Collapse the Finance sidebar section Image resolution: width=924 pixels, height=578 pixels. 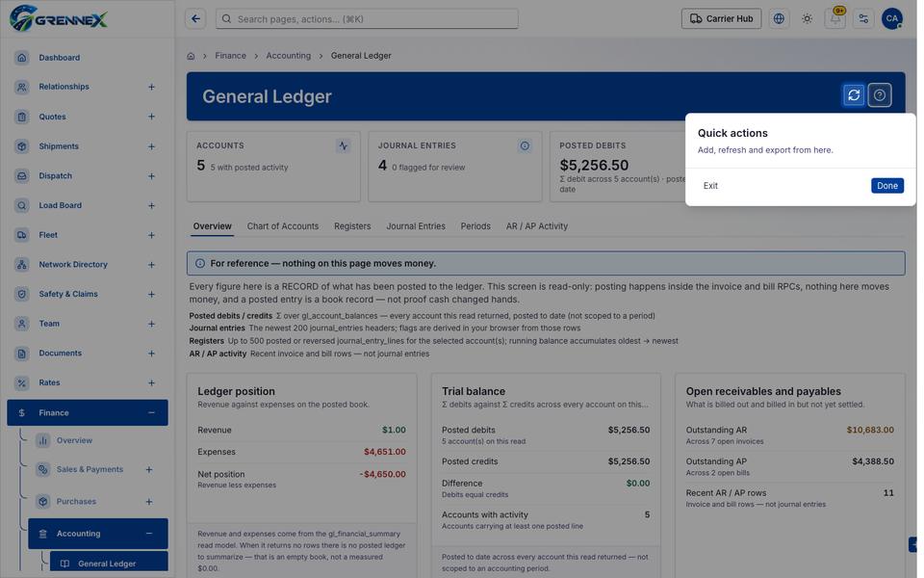click(151, 413)
